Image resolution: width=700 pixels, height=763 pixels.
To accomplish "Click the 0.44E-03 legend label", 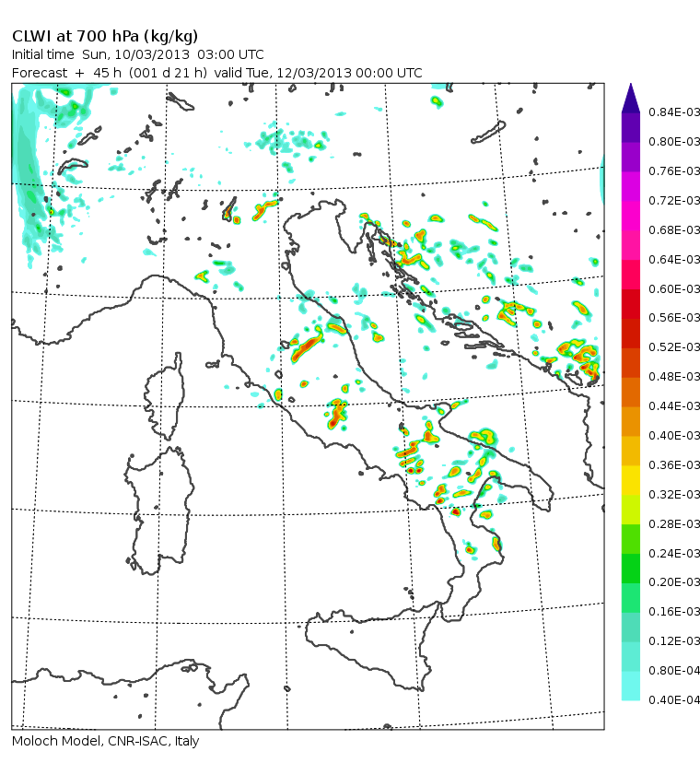I will tap(674, 405).
